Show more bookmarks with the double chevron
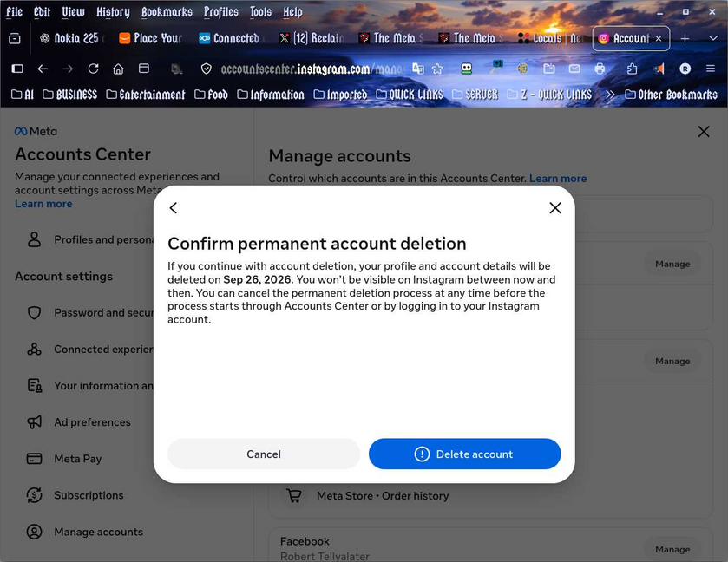 coord(610,95)
